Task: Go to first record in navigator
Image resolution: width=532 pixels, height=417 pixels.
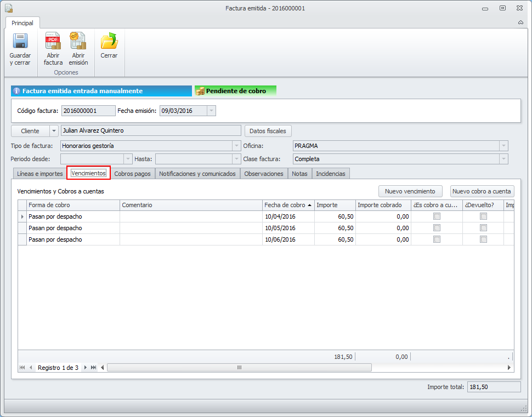Action: click(22, 368)
